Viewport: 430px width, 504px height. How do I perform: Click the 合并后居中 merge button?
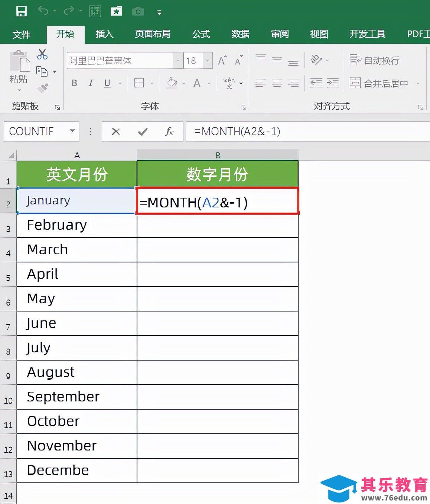[379, 83]
